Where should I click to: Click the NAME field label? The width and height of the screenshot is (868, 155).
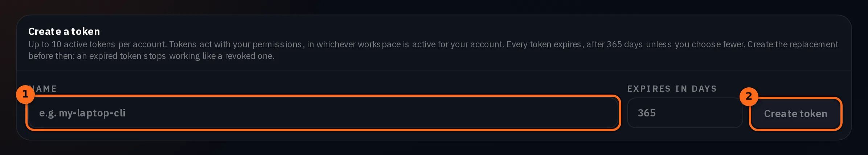42,89
